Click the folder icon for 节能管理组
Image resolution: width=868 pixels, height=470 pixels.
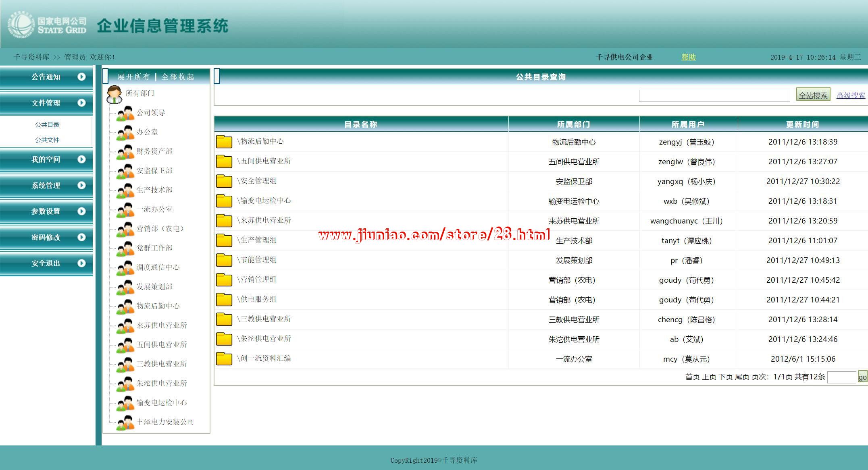coord(224,260)
